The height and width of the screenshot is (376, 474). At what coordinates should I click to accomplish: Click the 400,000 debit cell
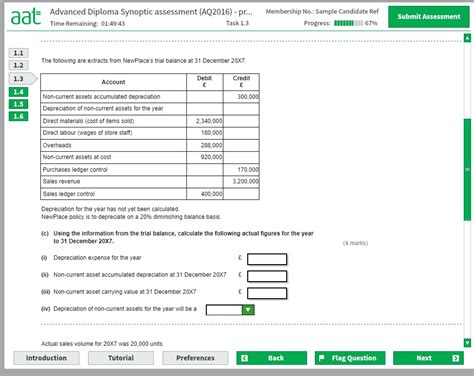[205, 194]
